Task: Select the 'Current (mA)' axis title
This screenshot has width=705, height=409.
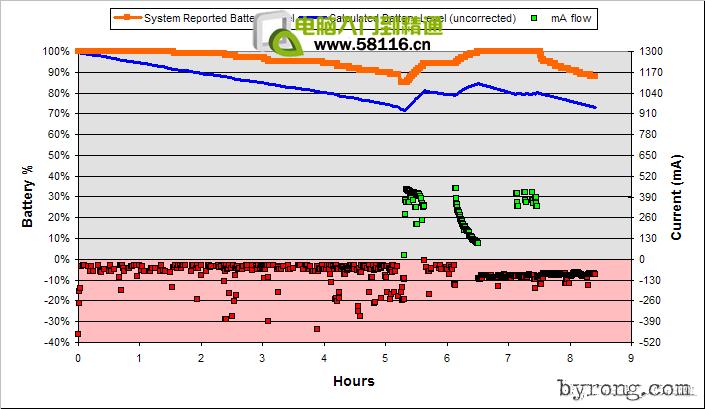Action: pos(677,197)
